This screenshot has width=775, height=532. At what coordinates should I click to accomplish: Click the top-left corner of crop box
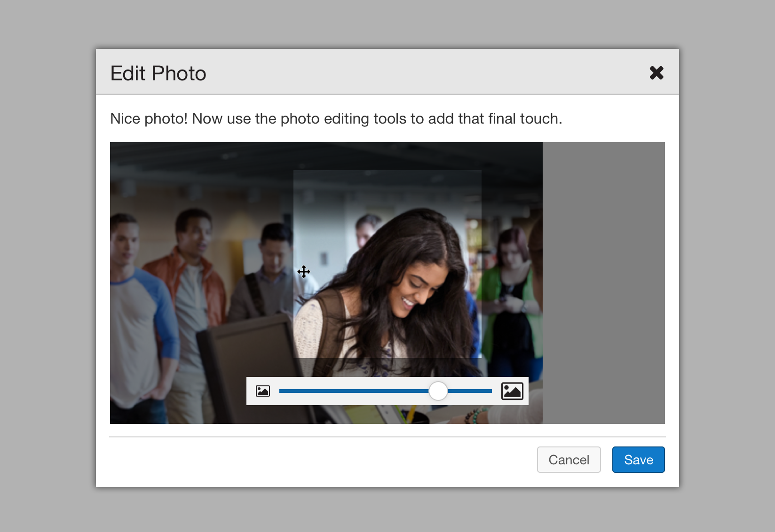294,171
